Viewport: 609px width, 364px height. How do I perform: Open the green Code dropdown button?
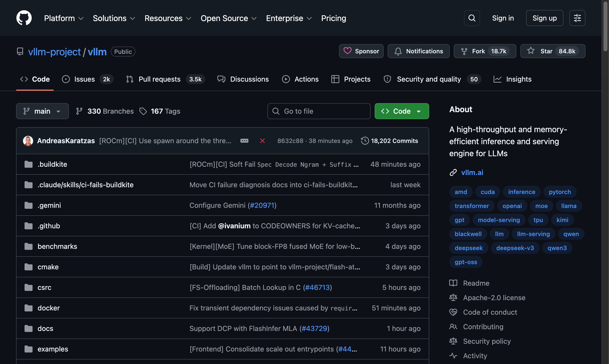(x=402, y=111)
